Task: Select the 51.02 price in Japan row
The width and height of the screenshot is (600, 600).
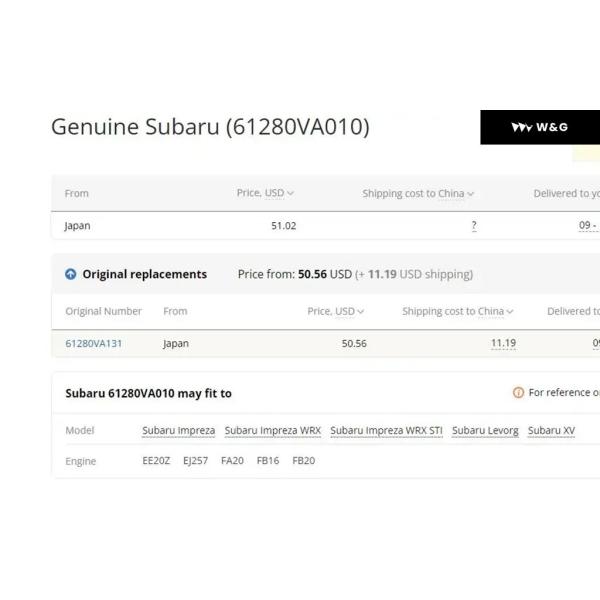Action: tap(284, 226)
